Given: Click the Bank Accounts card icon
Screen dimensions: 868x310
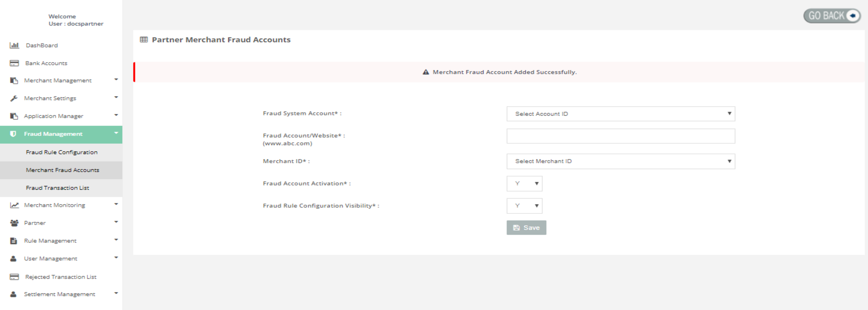Looking at the screenshot, I should click(x=14, y=63).
